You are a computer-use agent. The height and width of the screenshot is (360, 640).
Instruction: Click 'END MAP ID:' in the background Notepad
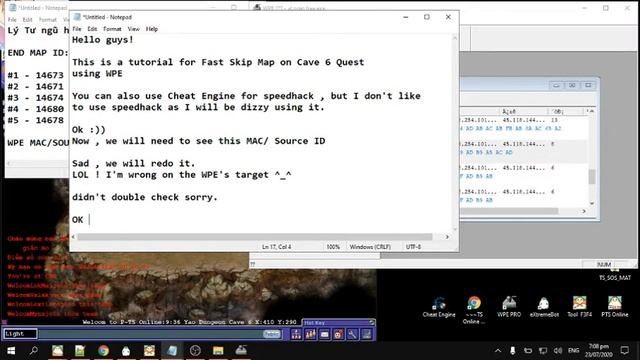click(x=38, y=53)
